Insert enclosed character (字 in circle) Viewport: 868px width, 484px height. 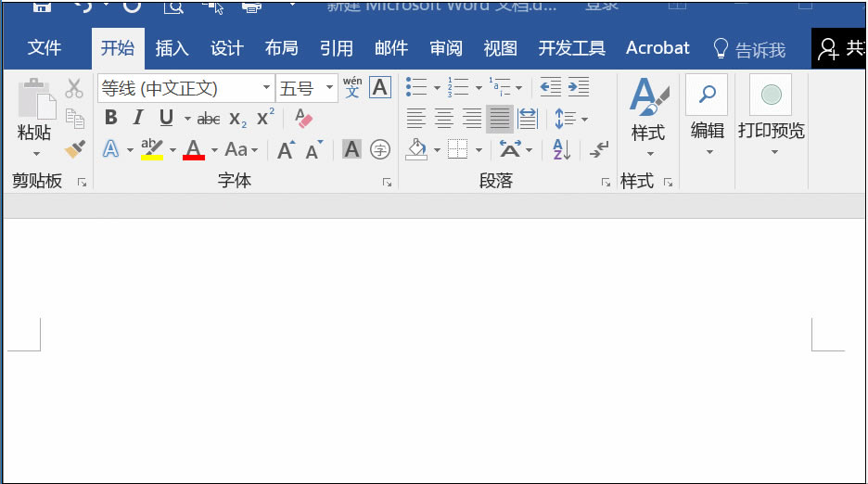coord(380,149)
